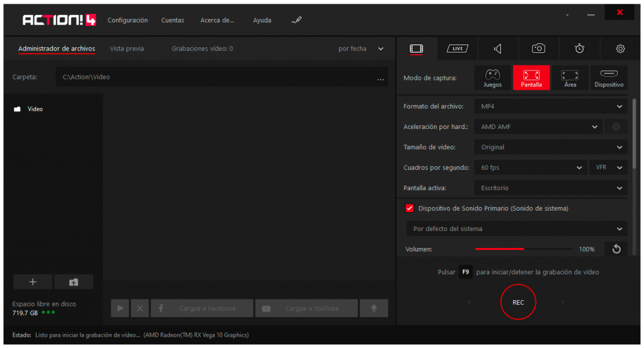This screenshot has height=348, width=644.
Task: Open the audio recording tab
Action: (x=497, y=48)
